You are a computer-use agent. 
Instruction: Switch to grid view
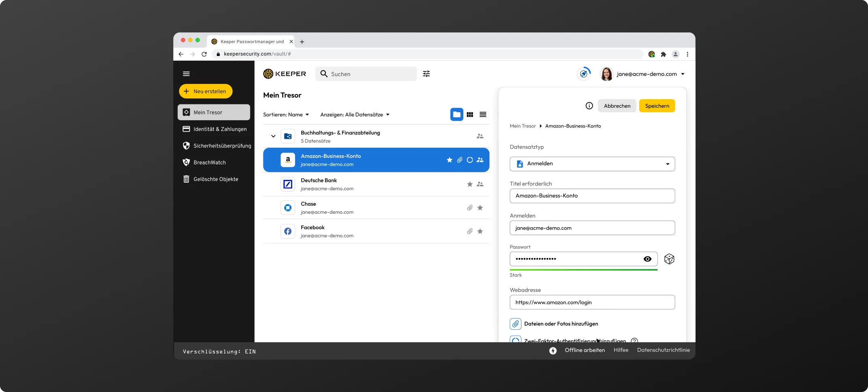coord(470,115)
